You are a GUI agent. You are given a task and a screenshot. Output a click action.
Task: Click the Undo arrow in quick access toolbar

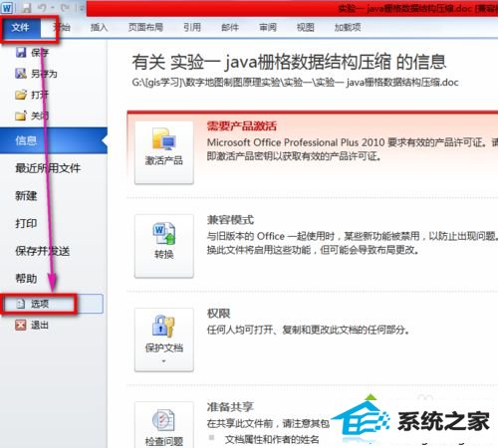click(43, 7)
